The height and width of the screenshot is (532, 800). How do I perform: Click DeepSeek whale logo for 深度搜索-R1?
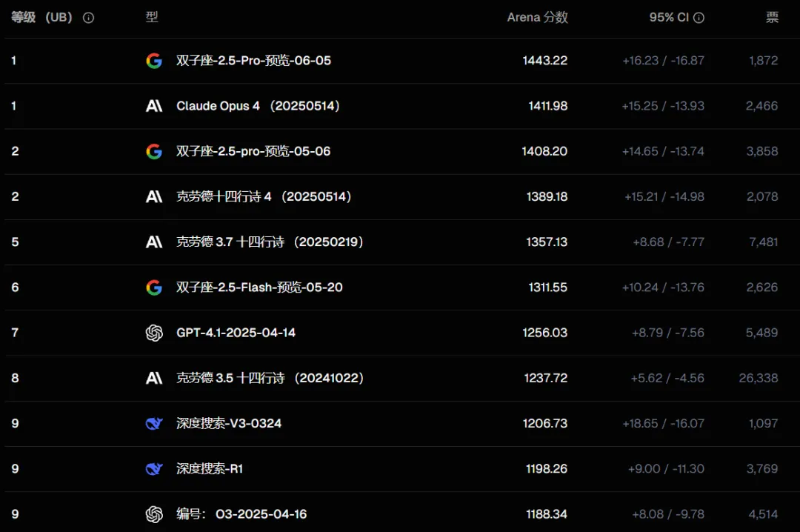pos(154,469)
